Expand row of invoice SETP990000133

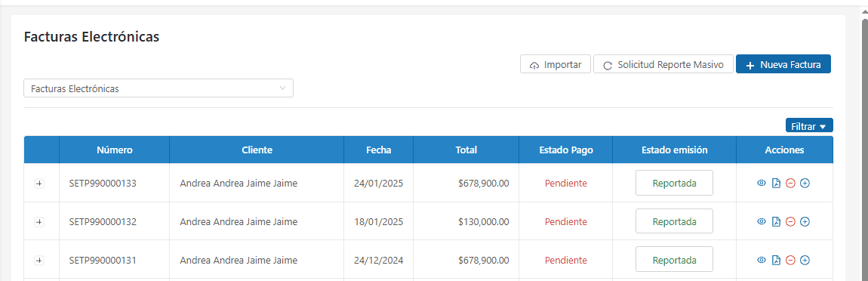(x=38, y=184)
